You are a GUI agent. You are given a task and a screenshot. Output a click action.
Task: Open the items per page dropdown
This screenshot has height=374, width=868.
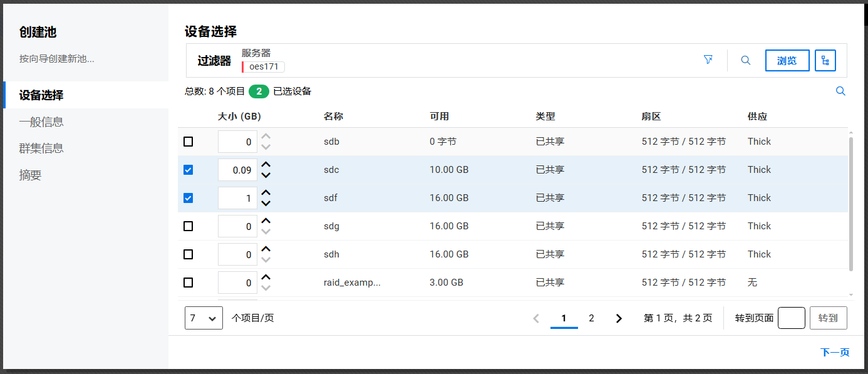[x=204, y=318]
